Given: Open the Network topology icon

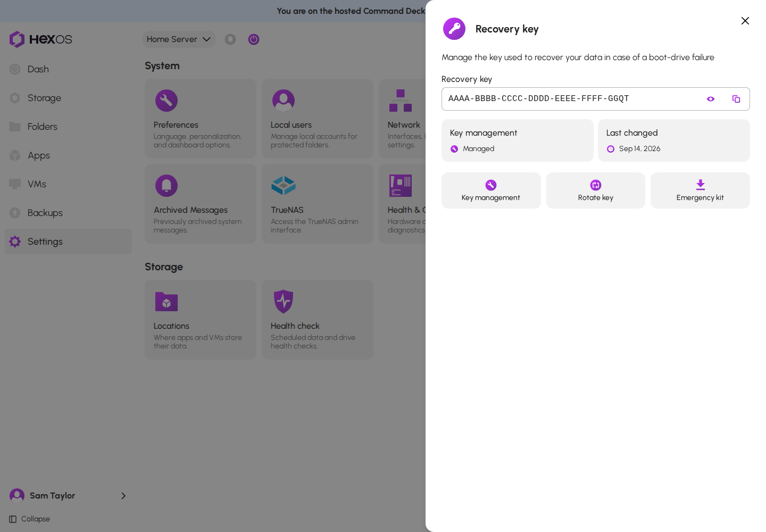Looking at the screenshot, I should click(x=401, y=101).
